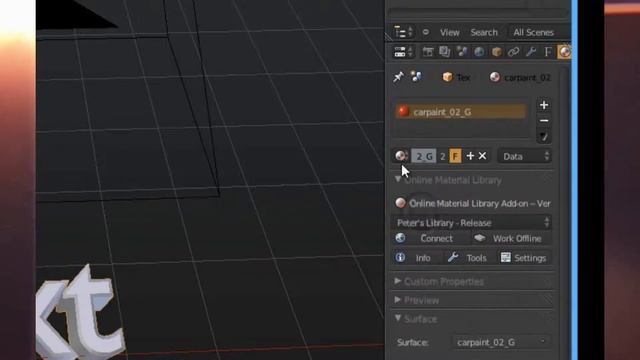640x360 pixels.
Task: Open the library Settings button
Action: pyautogui.click(x=525, y=258)
